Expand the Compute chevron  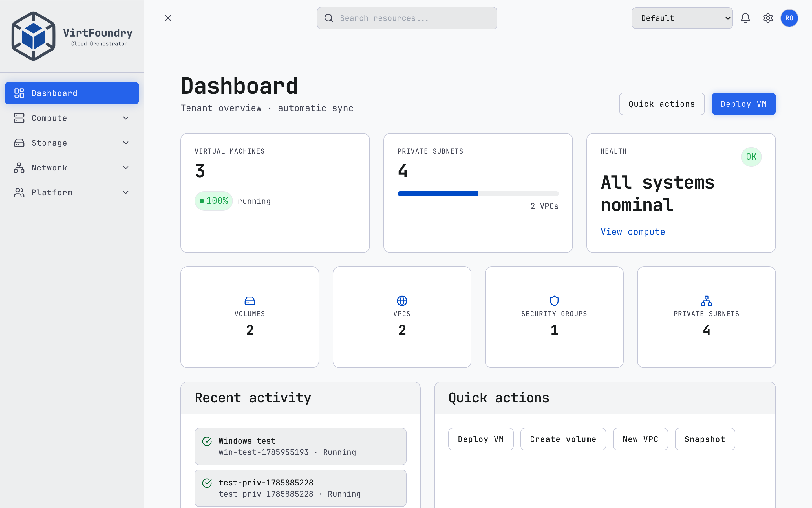click(126, 118)
